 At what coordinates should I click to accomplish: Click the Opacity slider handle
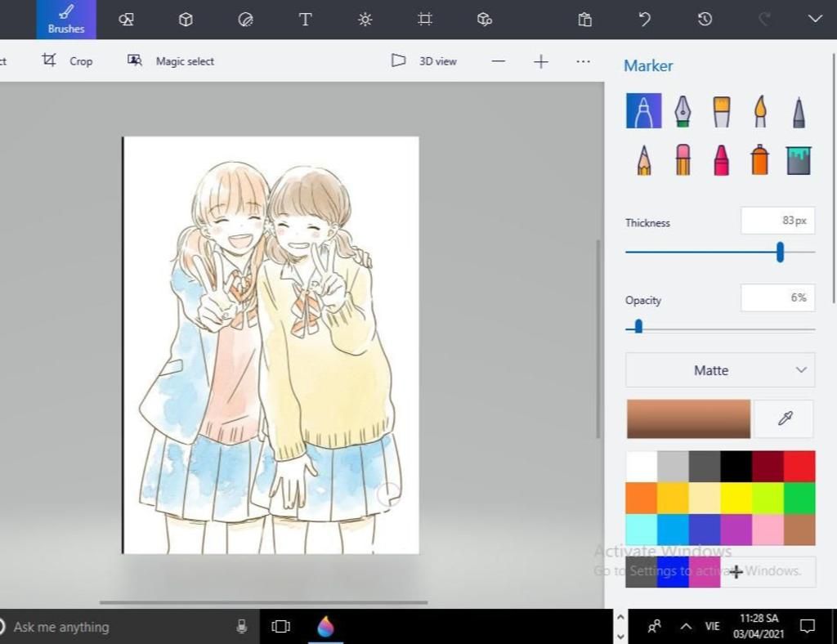click(638, 326)
